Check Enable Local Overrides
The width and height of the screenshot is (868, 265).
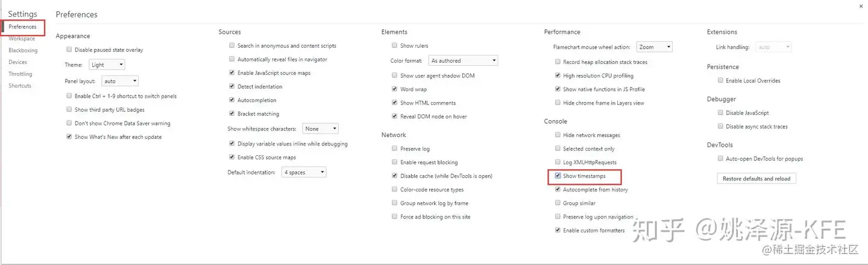coord(720,80)
